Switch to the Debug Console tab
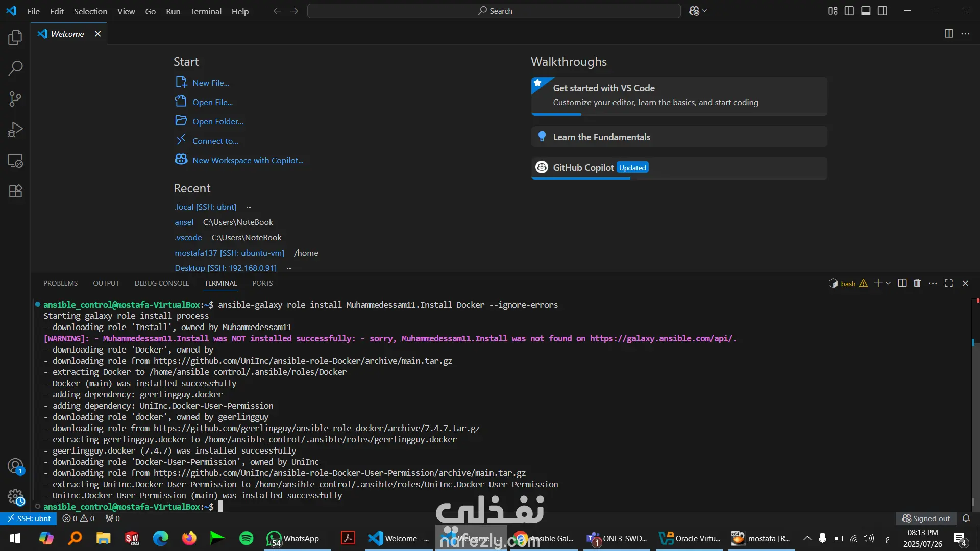 point(162,283)
